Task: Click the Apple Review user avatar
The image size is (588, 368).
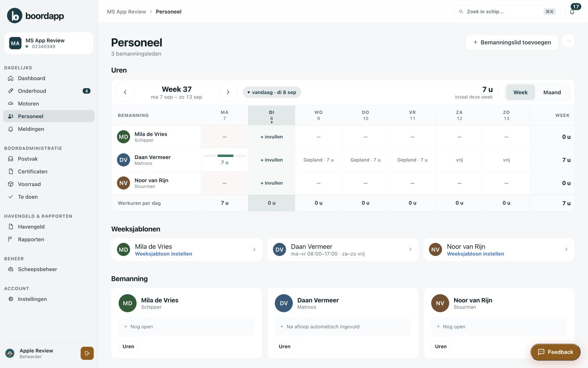Action: (10, 353)
